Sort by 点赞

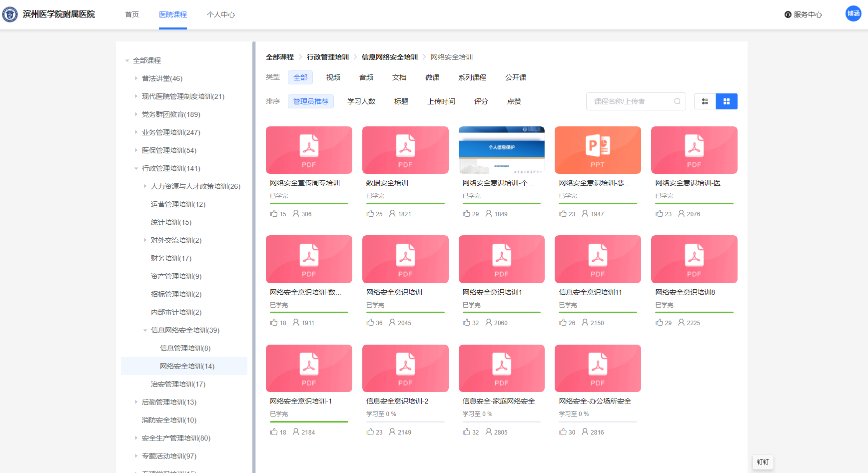(514, 101)
